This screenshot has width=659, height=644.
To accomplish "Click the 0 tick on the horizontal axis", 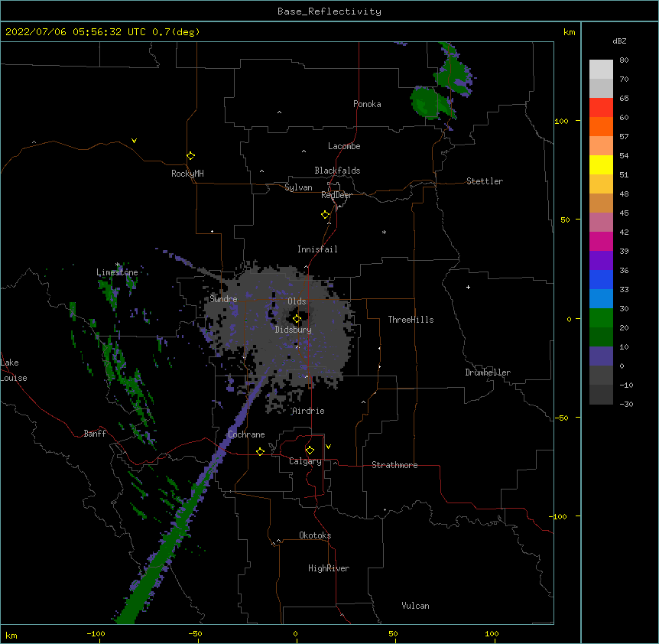I will pos(295,634).
